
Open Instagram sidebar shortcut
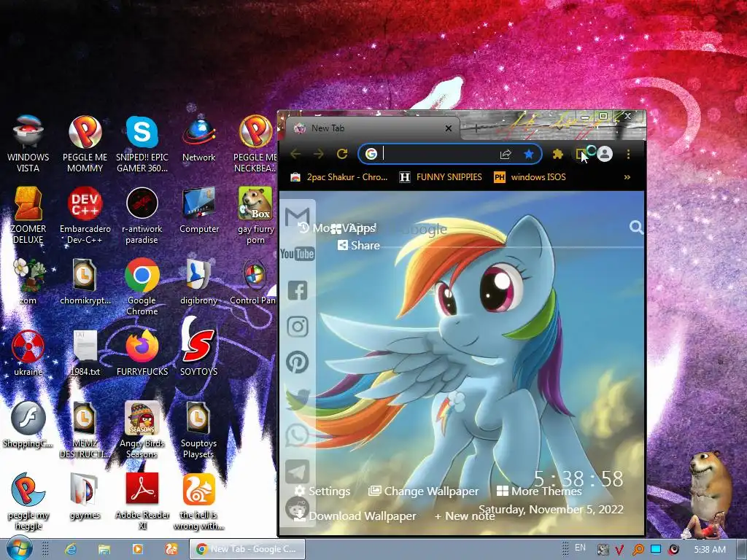(298, 326)
